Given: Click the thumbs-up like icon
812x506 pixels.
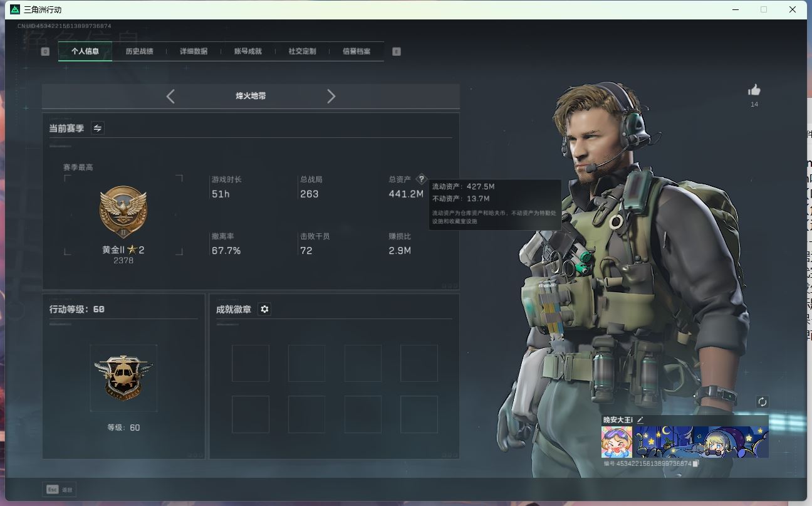Looking at the screenshot, I should point(754,90).
